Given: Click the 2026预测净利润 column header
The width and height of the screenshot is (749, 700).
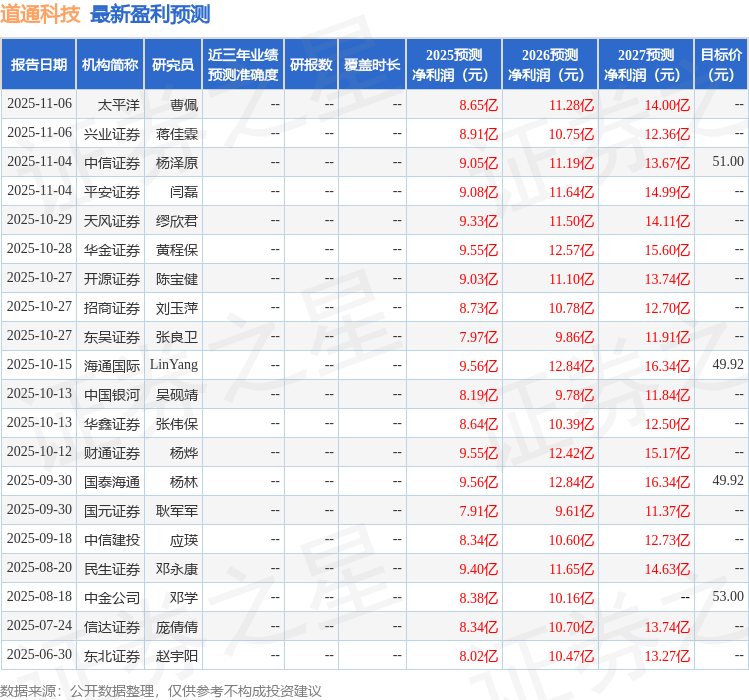Looking at the screenshot, I should point(550,65).
